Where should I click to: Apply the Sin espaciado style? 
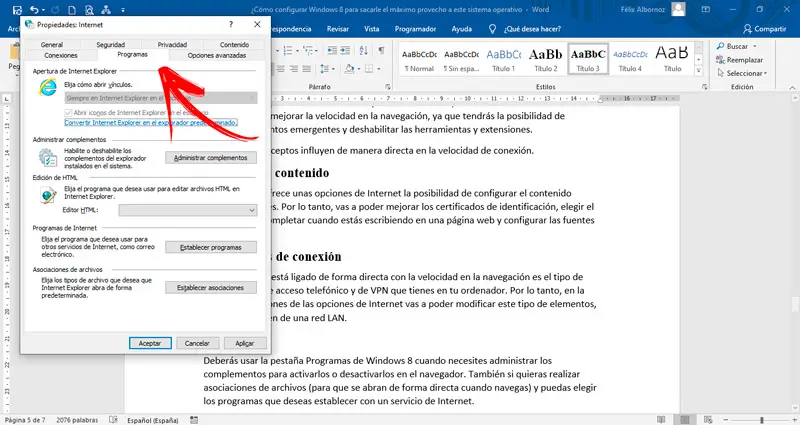[461, 60]
